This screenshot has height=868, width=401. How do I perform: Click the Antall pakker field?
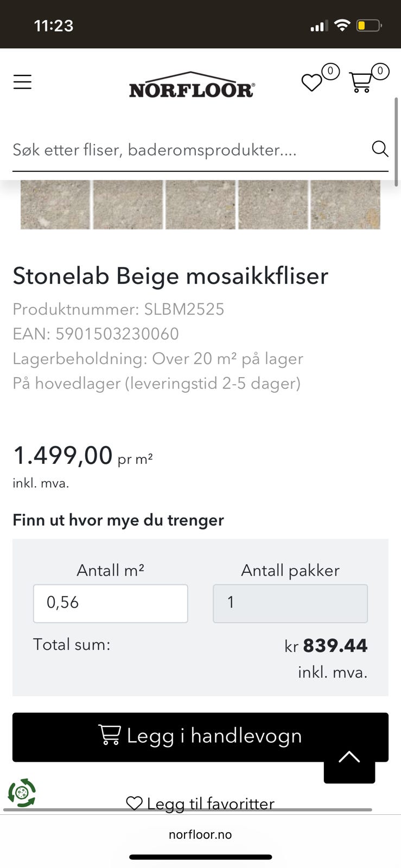coord(290,603)
